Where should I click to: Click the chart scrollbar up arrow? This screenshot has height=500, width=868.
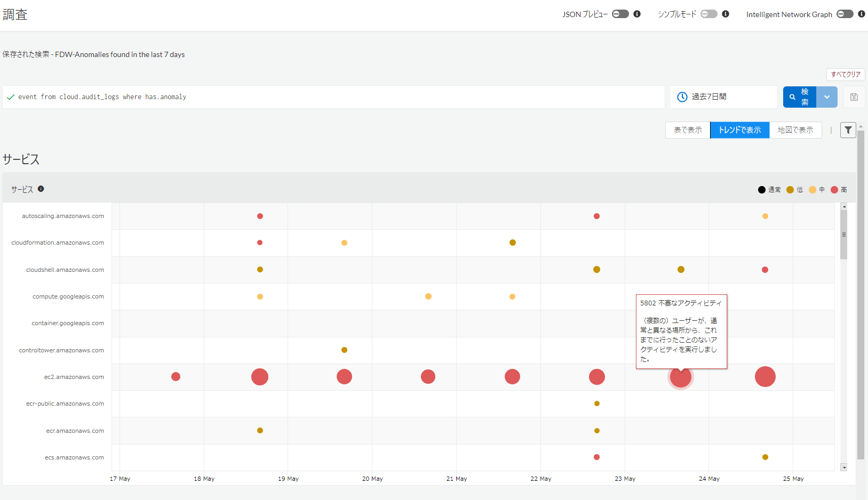pos(843,206)
